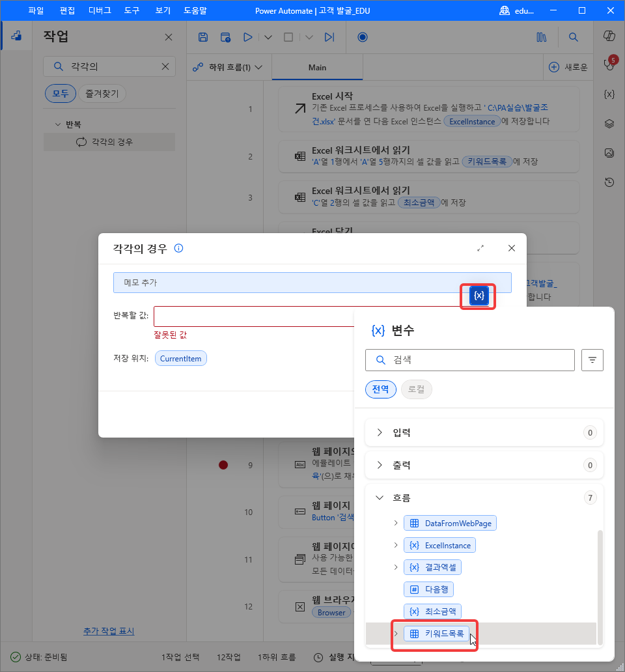
Task: Expand the DataFromWebPage variable row
Action: [x=395, y=523]
